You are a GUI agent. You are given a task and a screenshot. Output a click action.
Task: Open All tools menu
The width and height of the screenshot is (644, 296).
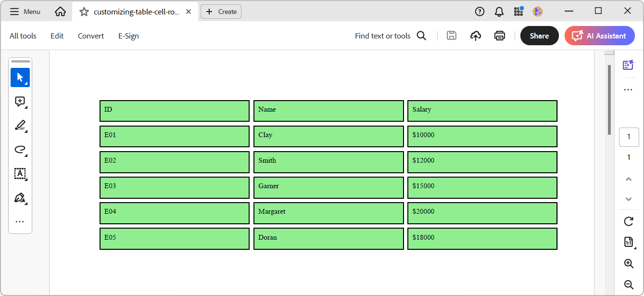tap(23, 36)
